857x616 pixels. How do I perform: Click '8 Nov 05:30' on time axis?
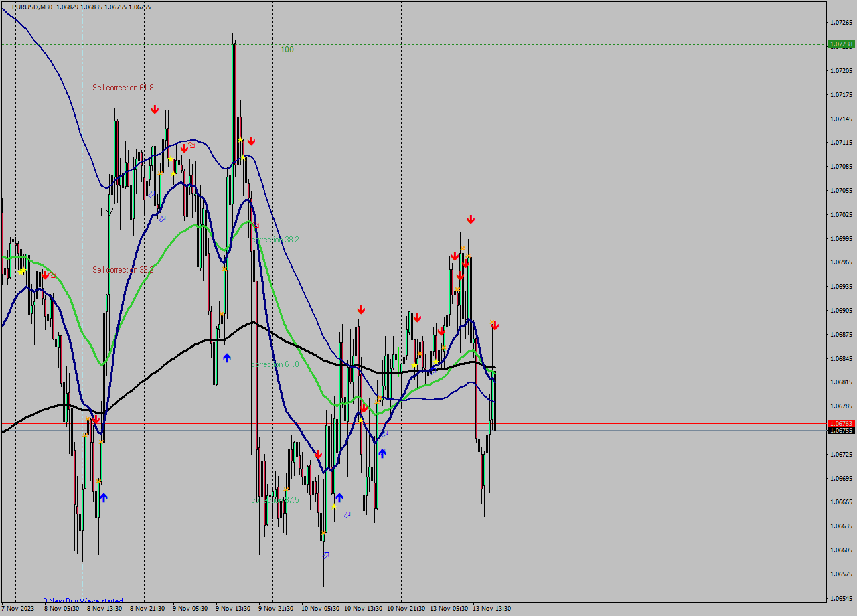click(62, 609)
